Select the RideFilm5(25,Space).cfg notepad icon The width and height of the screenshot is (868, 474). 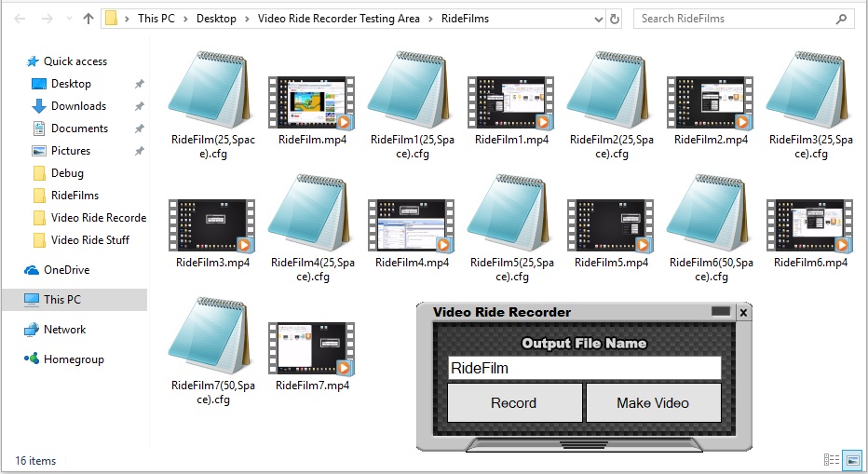(511, 212)
